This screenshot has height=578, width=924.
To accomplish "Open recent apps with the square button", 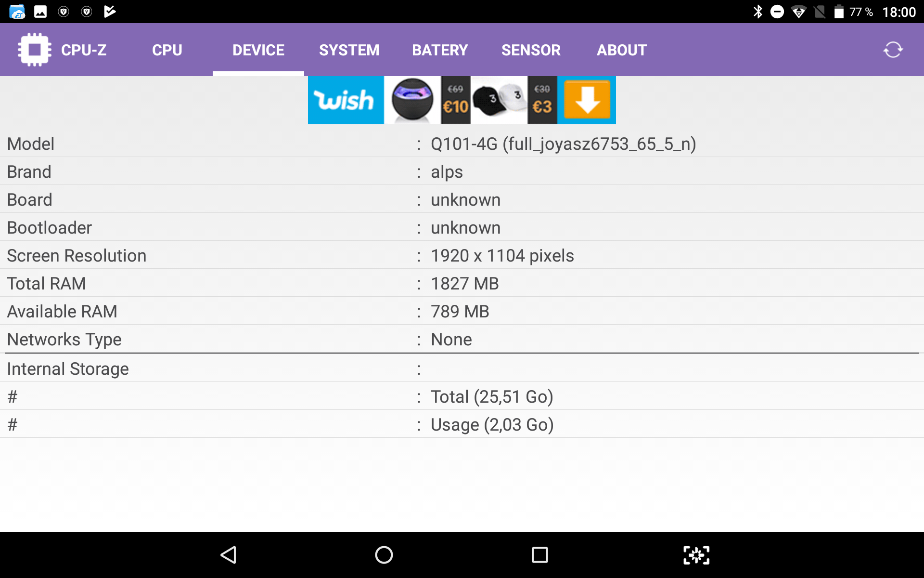I will point(539,555).
